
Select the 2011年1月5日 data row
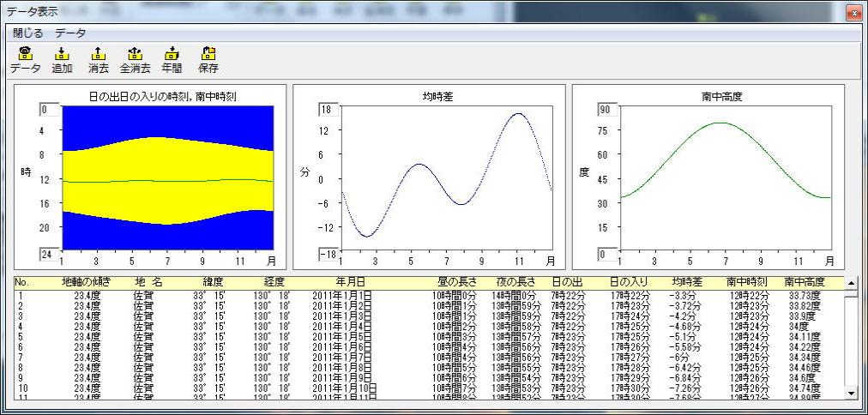pos(343,336)
